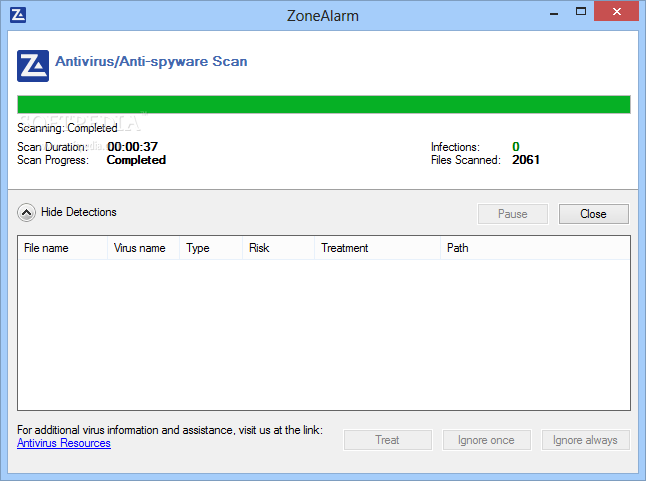646x481 pixels.
Task: Sort by Treatment column header
Action: click(377, 248)
